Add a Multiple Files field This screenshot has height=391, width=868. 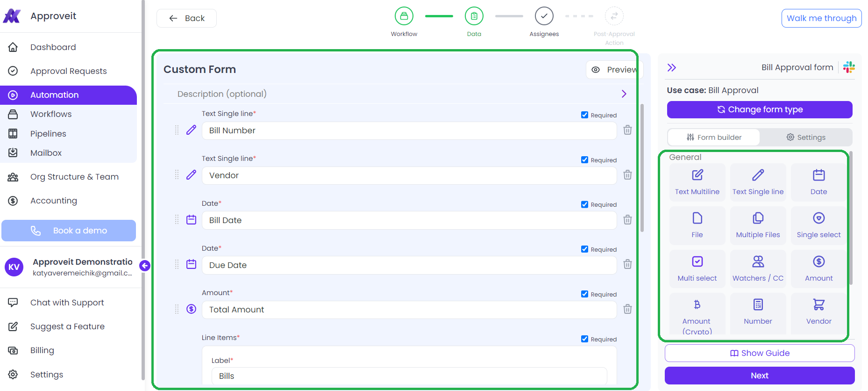pyautogui.click(x=758, y=225)
